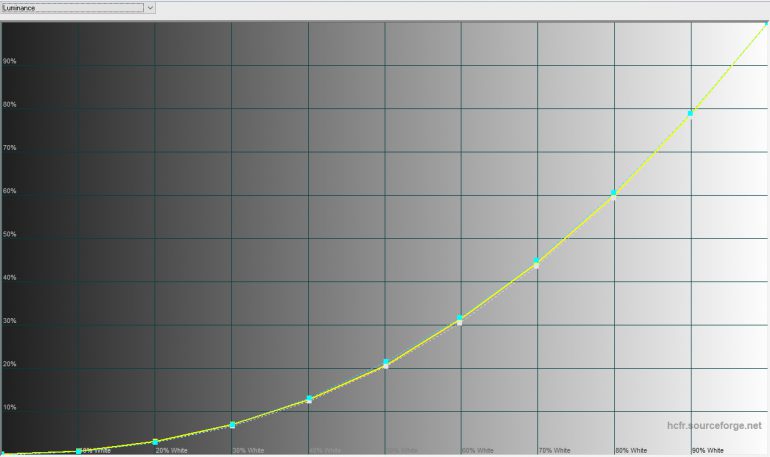Viewport: 770px width, 457px height.
Task: Select the cyan data point at 10% White
Action: [x=79, y=451]
